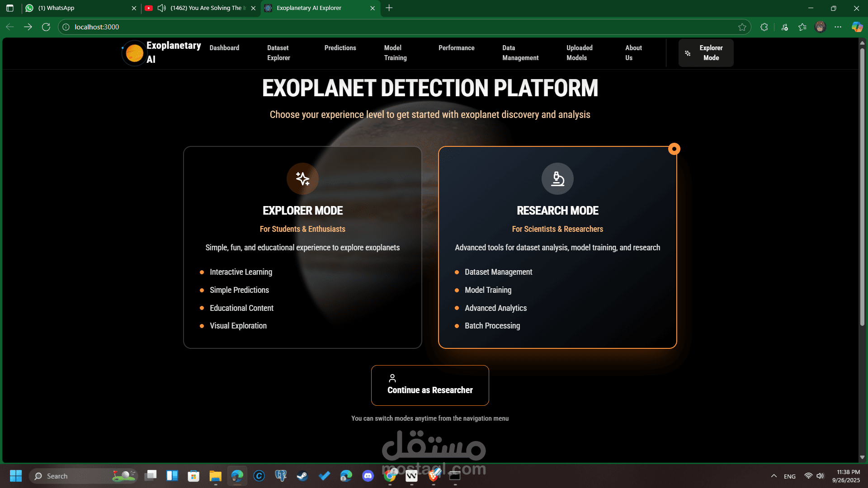Open favorites list via star-list icon
The height and width of the screenshot is (488, 868).
point(802,27)
